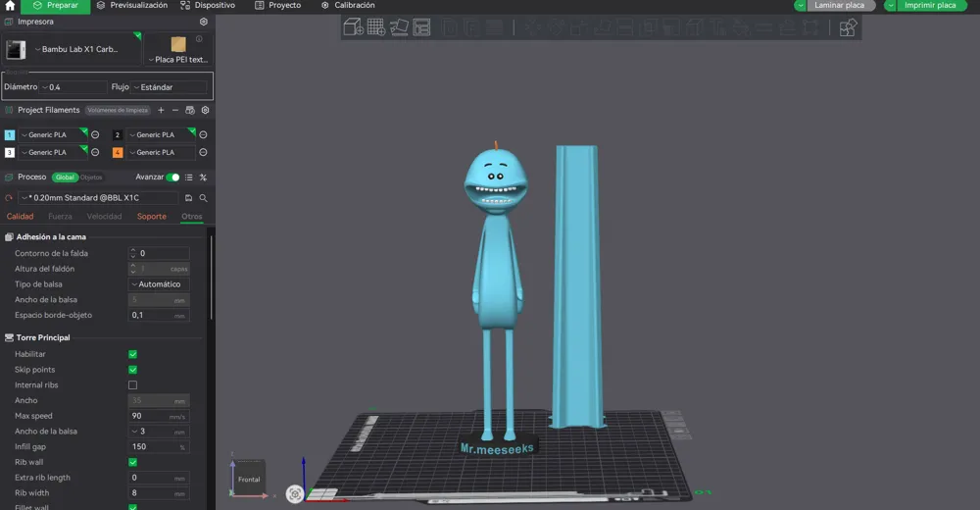Screen dimensions: 980x510
Task: Open the 0.20mm Standard process preset dropdown
Action: point(98,198)
